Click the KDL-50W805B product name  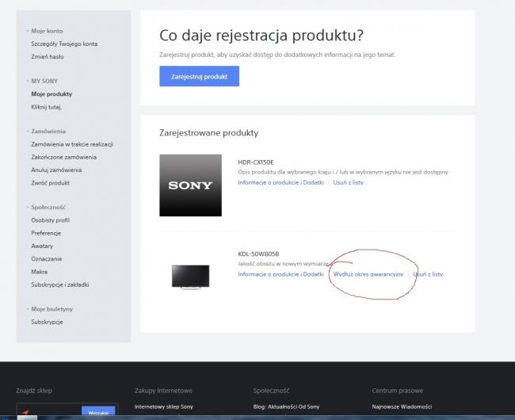258,254
